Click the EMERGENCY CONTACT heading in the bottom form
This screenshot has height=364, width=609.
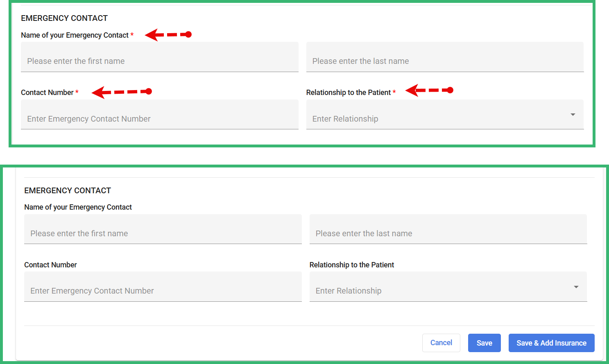68,190
